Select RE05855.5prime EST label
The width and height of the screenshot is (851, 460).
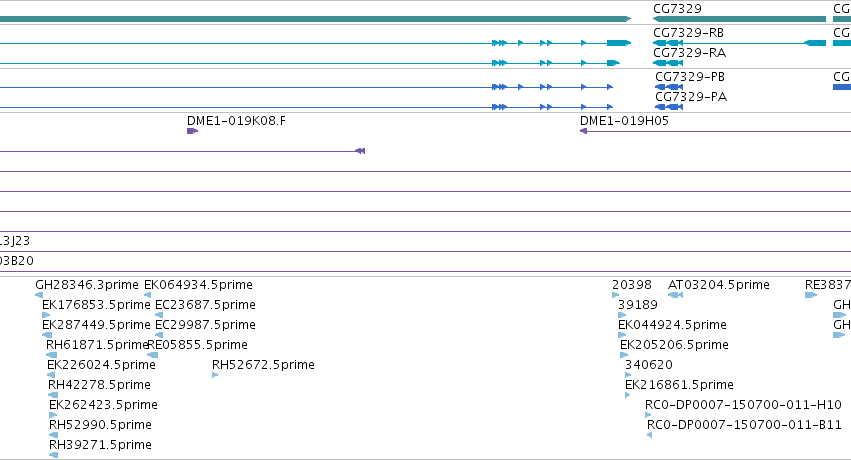point(198,345)
